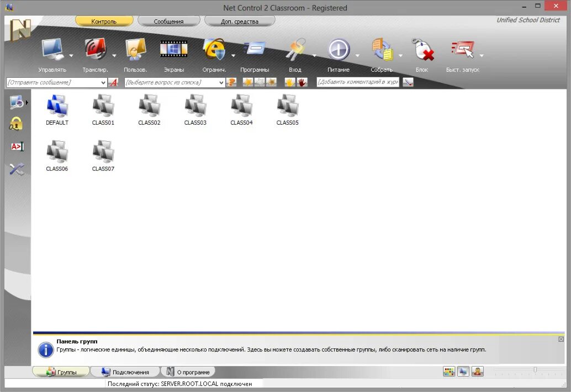Click the sidebar computer search icon
Image resolution: width=571 pixels, height=392 pixels.
click(x=17, y=102)
